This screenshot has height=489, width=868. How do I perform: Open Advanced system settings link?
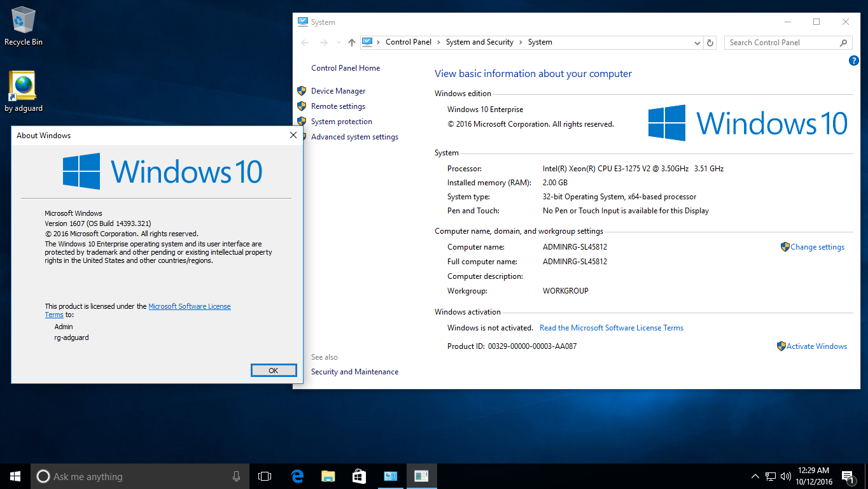(x=355, y=137)
